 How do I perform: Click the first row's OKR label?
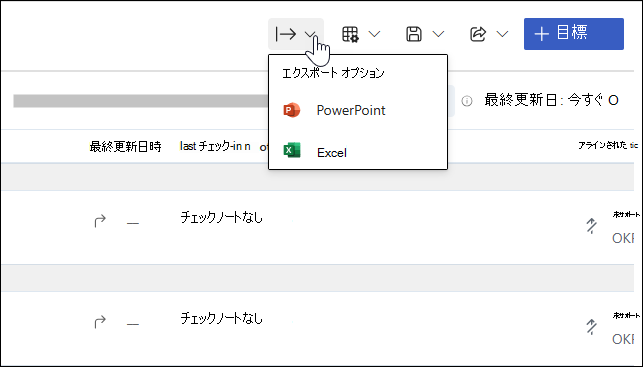[x=623, y=238]
